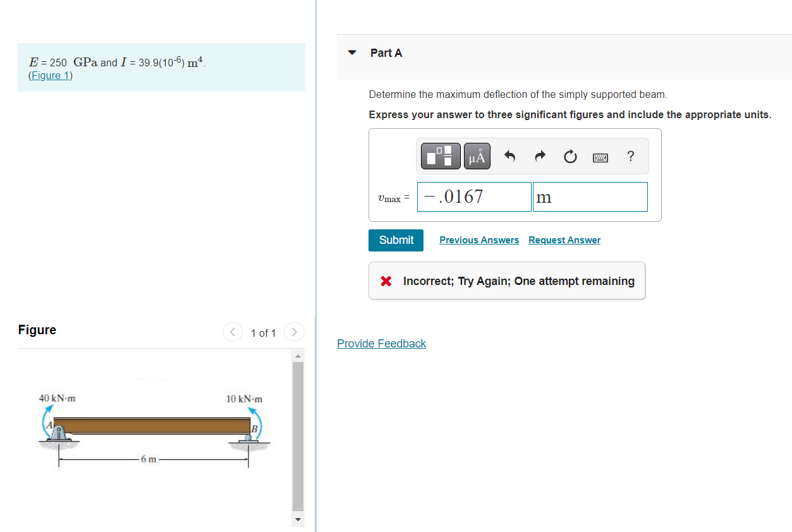The height and width of the screenshot is (532, 792).
Task: Open the help question mark
Action: 630,157
